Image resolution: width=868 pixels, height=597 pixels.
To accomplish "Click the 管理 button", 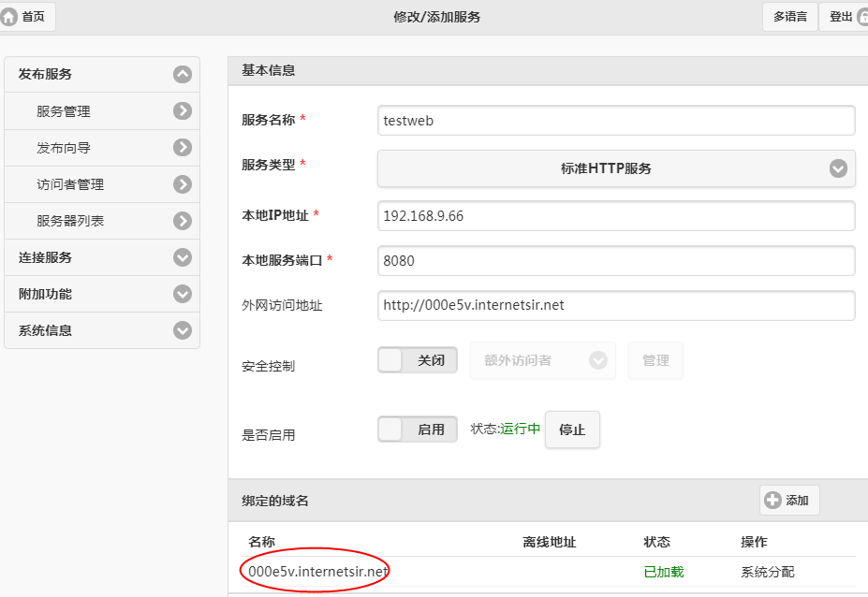I will pos(655,360).
